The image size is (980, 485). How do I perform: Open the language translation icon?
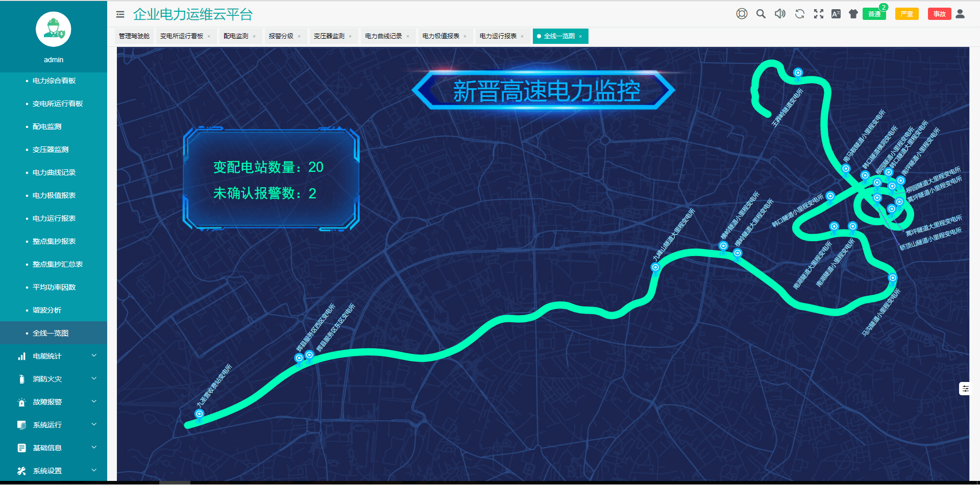tap(836, 14)
